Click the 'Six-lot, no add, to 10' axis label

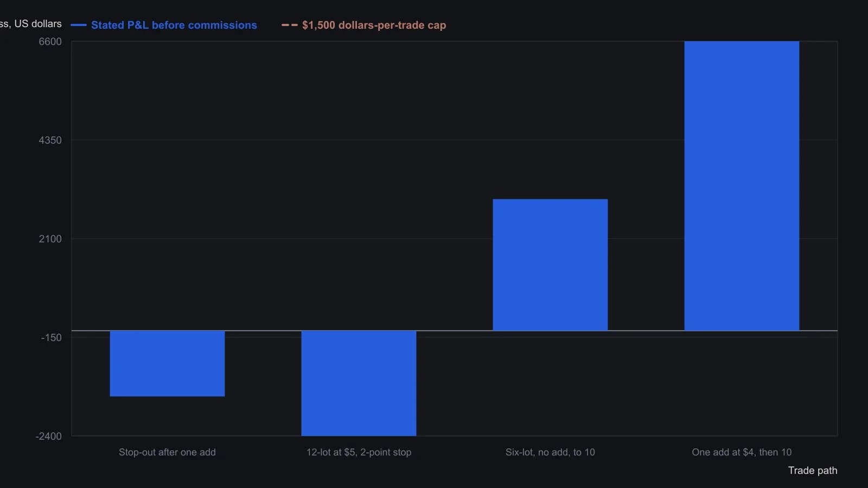pyautogui.click(x=550, y=452)
